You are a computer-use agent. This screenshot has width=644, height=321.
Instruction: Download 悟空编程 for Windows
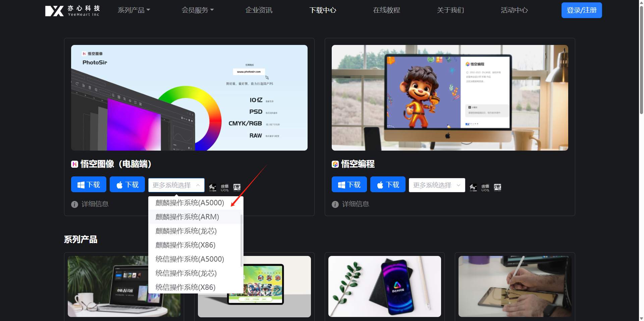349,184
